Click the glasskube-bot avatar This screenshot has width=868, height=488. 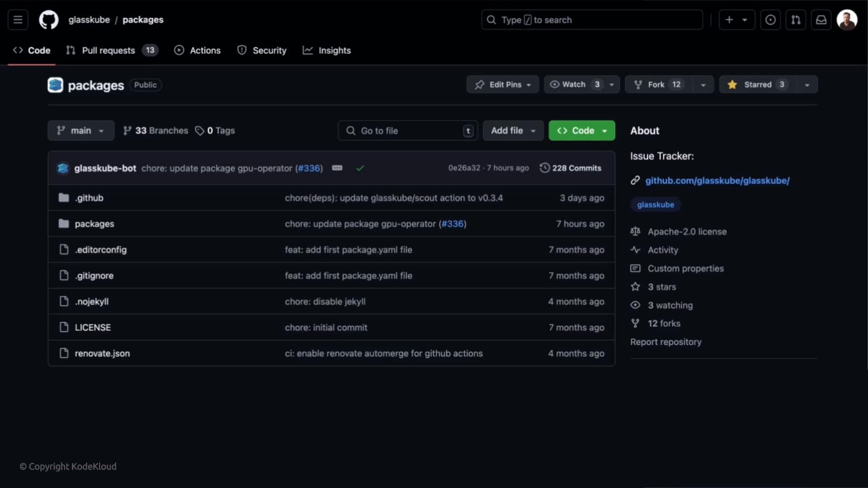[x=63, y=168]
